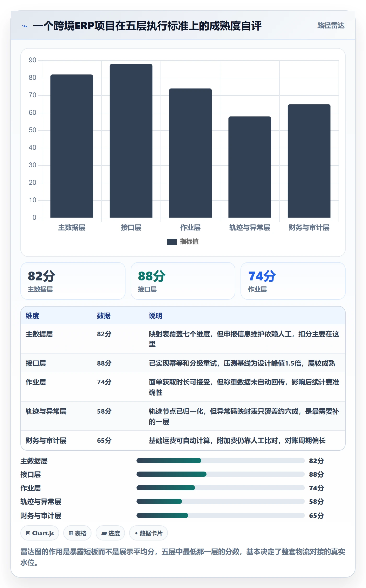
Task: Select the 88分 cell in the table
Action: (104, 363)
